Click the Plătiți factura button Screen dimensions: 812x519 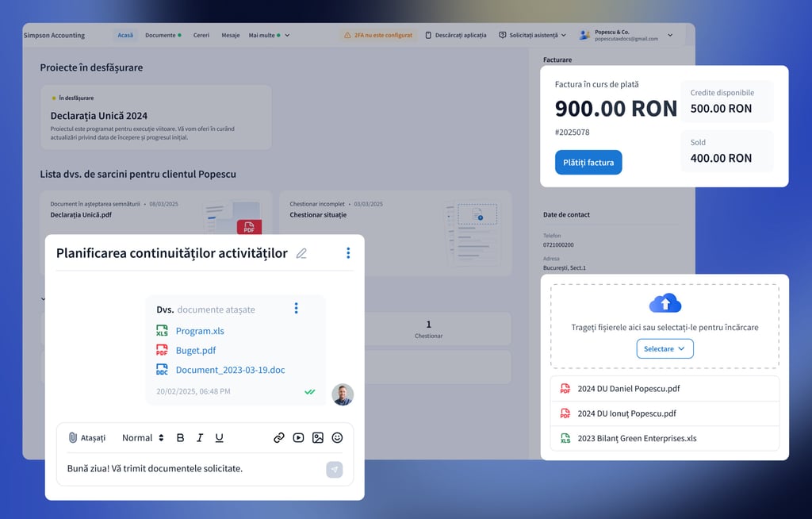click(x=588, y=163)
